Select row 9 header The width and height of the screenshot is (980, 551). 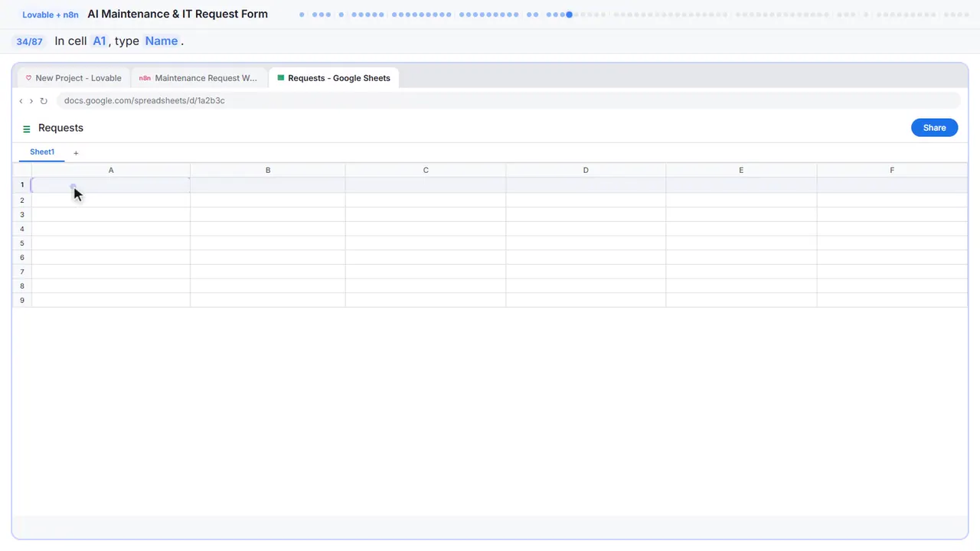22,300
